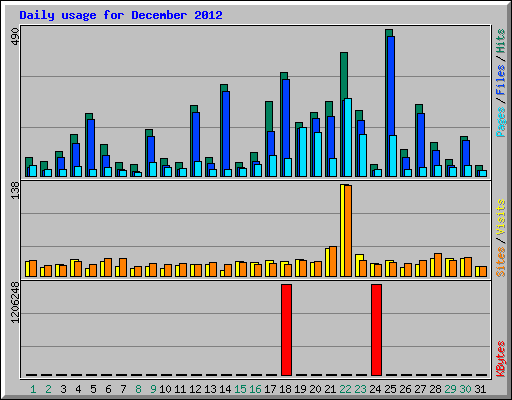The image size is (512, 400).
Task: Click the green "Hits" legend label
Action: [500, 41]
